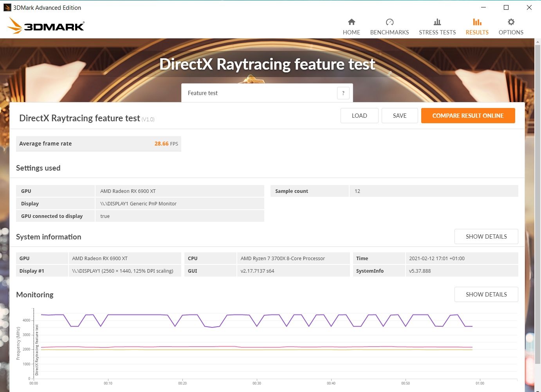Click the System information GPU value
The height and width of the screenshot is (392, 541).
tap(100, 259)
